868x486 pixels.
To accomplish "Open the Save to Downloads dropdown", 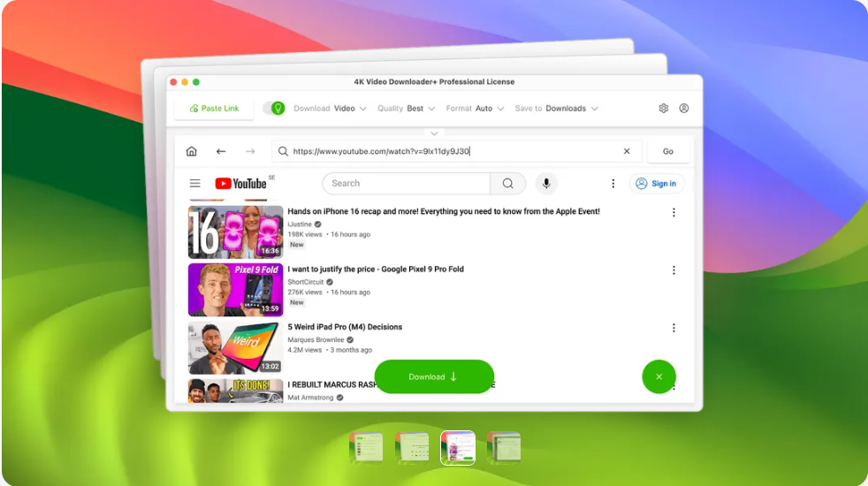I will pos(556,109).
